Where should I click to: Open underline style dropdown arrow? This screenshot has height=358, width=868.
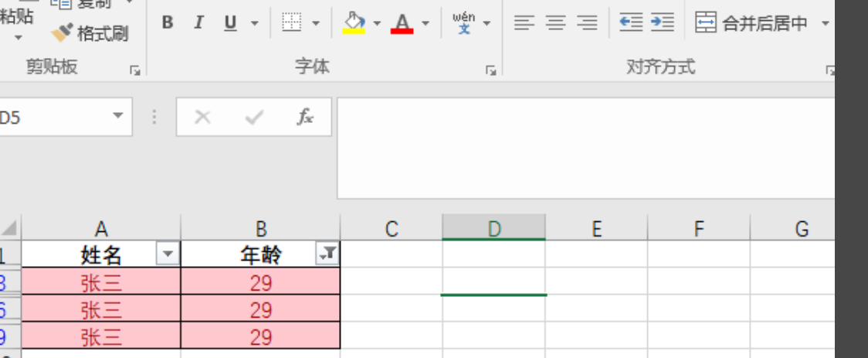tap(255, 23)
